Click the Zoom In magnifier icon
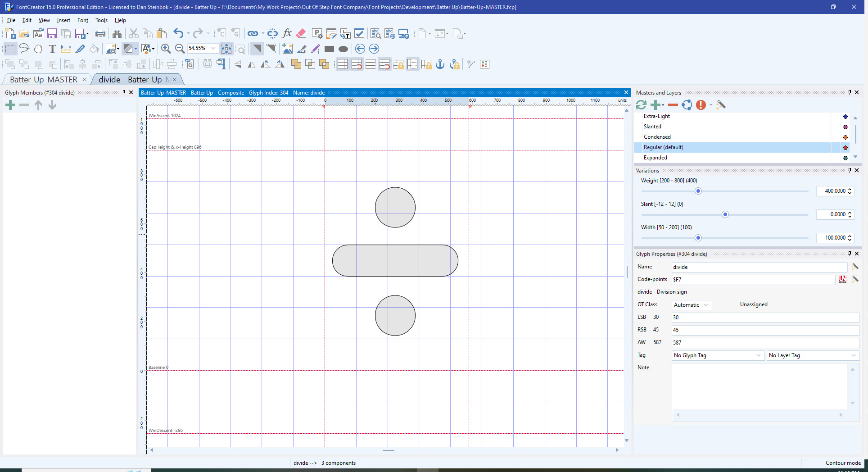 pos(166,49)
